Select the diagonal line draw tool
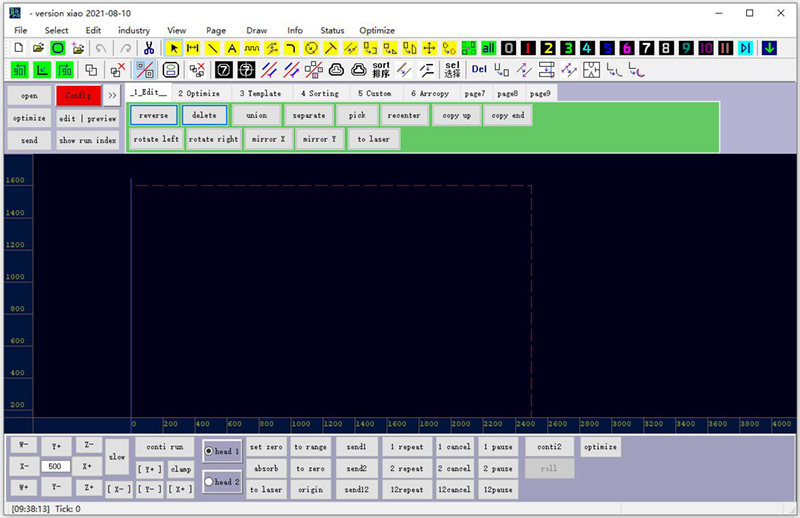 (x=212, y=48)
